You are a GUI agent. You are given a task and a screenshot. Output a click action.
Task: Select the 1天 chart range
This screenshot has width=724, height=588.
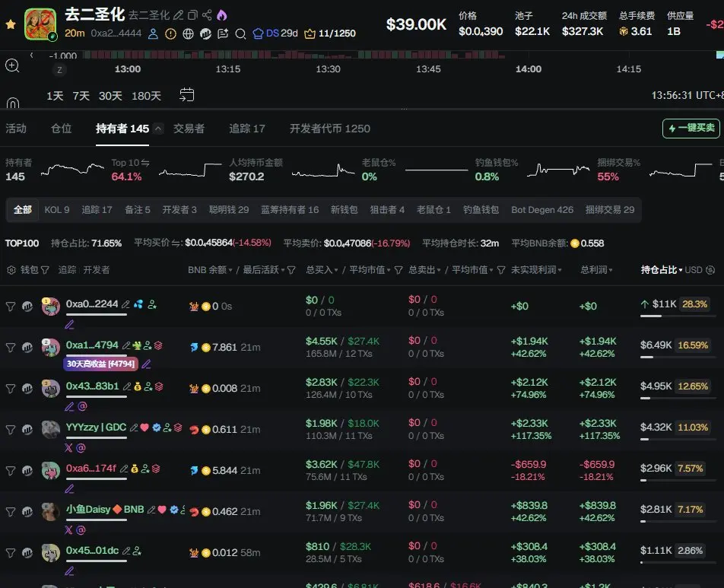pos(55,96)
